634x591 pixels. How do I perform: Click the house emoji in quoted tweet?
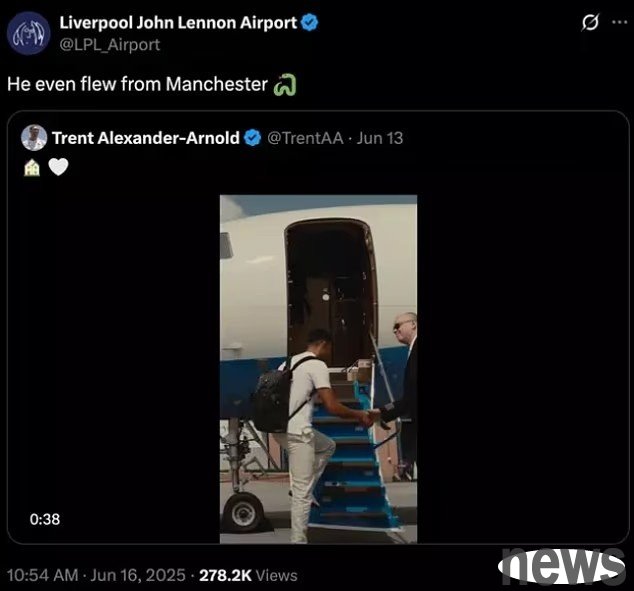click(x=32, y=167)
